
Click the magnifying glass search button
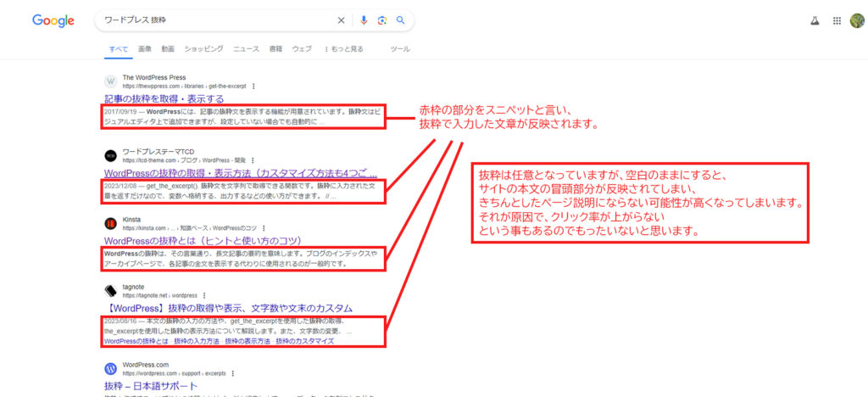pyautogui.click(x=400, y=20)
